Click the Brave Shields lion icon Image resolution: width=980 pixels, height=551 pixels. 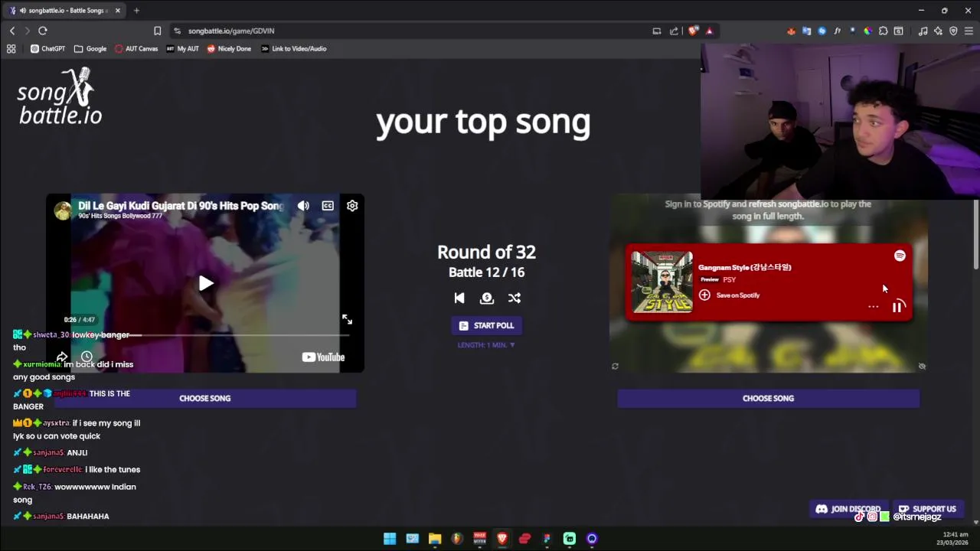693,31
